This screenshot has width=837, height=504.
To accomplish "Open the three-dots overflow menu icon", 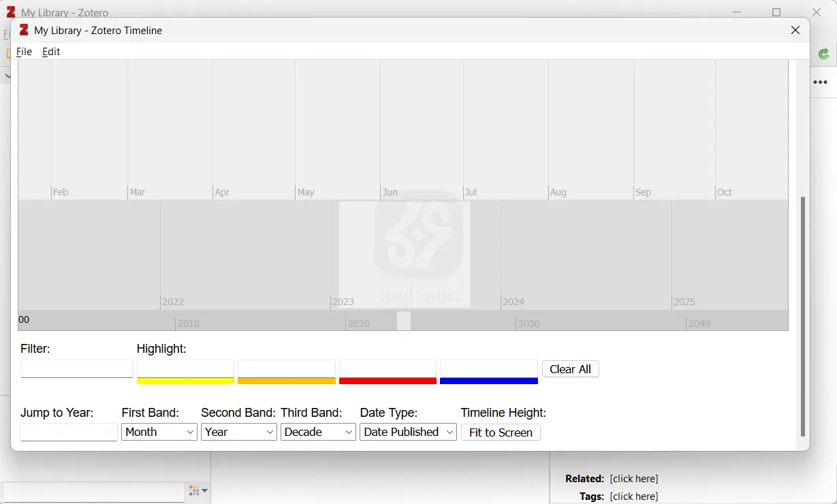I will click(821, 82).
